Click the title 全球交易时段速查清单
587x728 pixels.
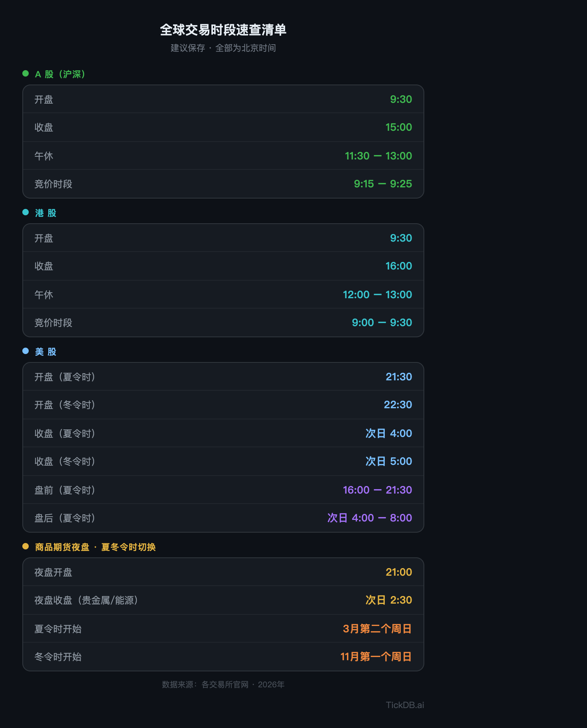pyautogui.click(x=223, y=30)
